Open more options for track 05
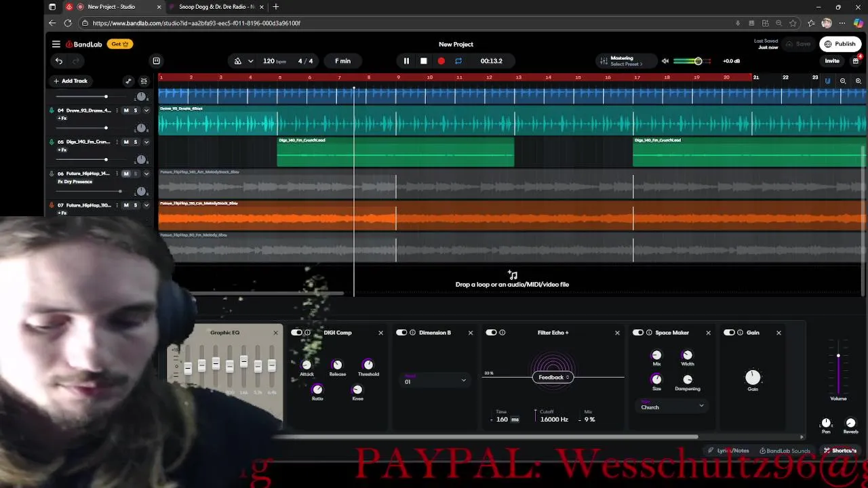The width and height of the screenshot is (868, 488). click(x=117, y=142)
